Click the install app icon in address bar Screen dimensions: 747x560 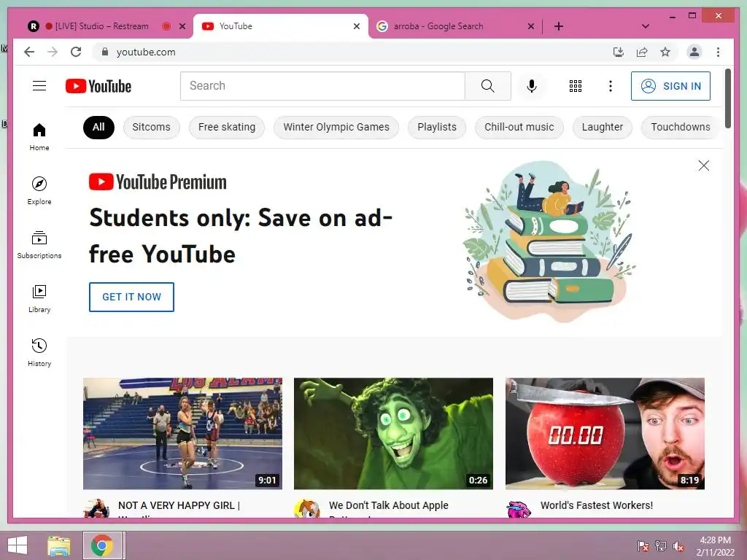pyautogui.click(x=619, y=52)
